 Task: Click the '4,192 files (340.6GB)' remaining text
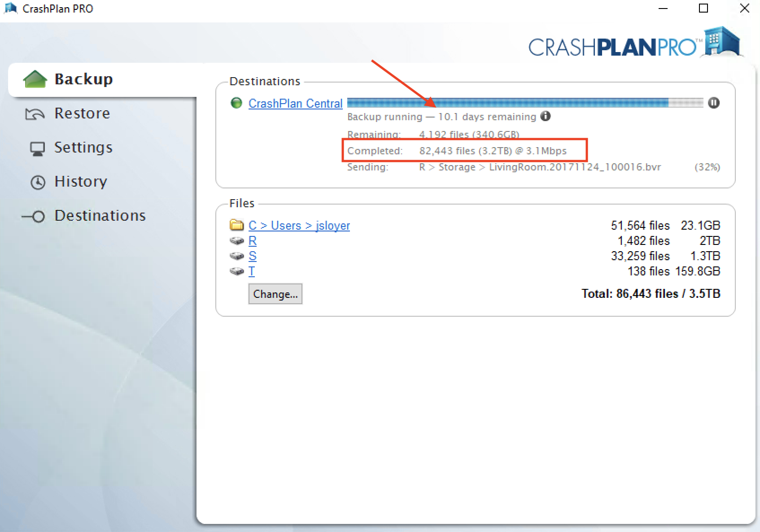click(469, 135)
